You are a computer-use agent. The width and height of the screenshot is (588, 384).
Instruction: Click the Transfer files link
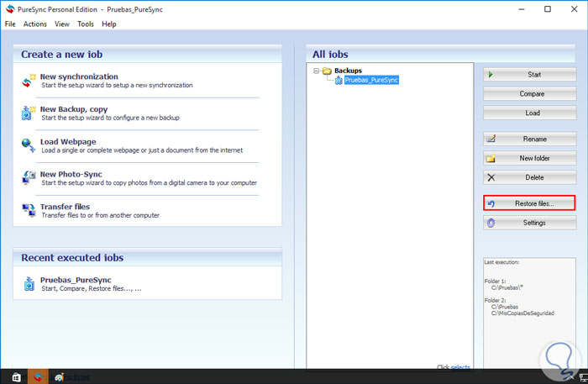(65, 207)
